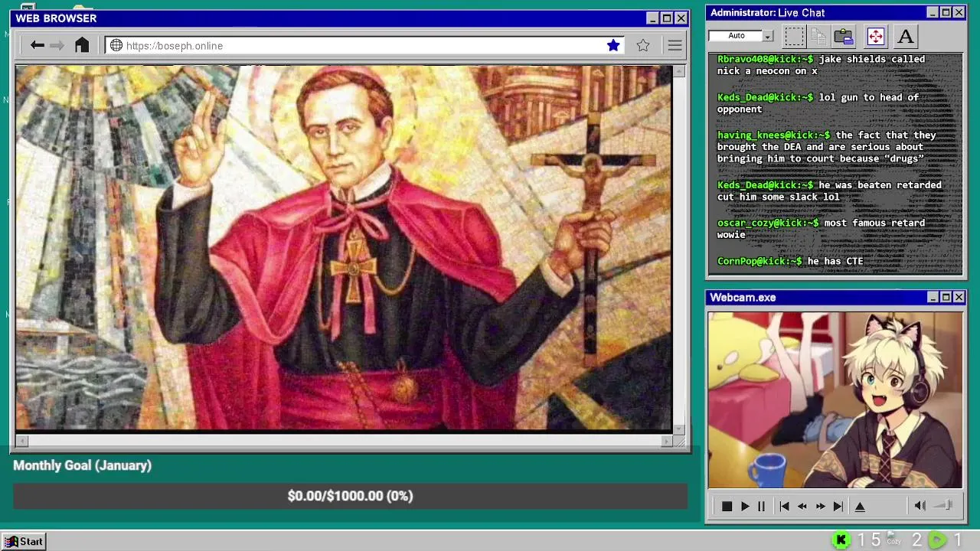Open the browser hamburger menu
Viewport: 980px width, 551px height.
point(675,45)
